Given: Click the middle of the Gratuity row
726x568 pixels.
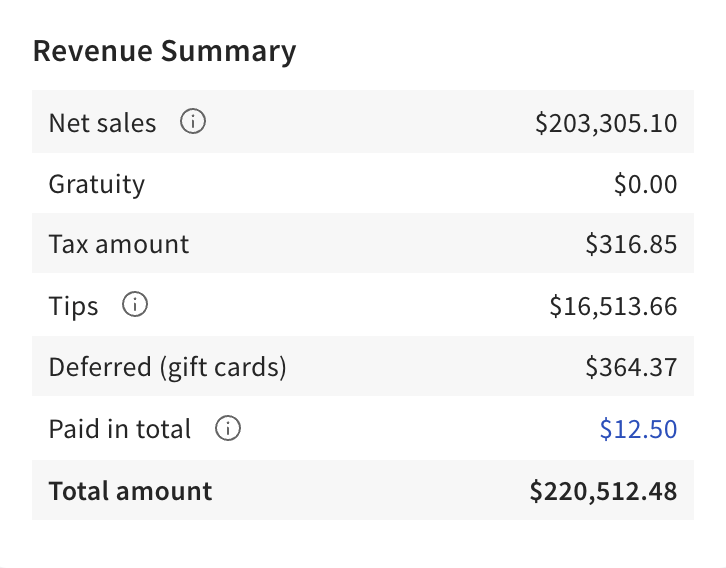Looking at the screenshot, I should click(363, 184).
